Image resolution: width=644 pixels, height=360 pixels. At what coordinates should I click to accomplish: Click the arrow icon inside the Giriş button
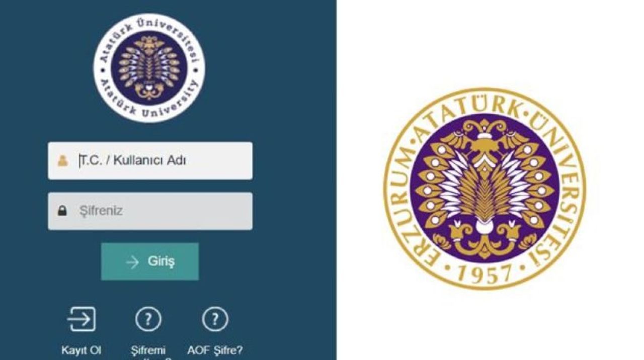[132, 262]
